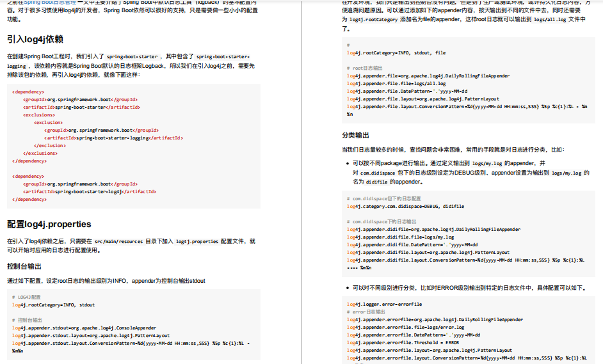
Task: Click the 分类输出 heading on right page
Action: point(355,135)
